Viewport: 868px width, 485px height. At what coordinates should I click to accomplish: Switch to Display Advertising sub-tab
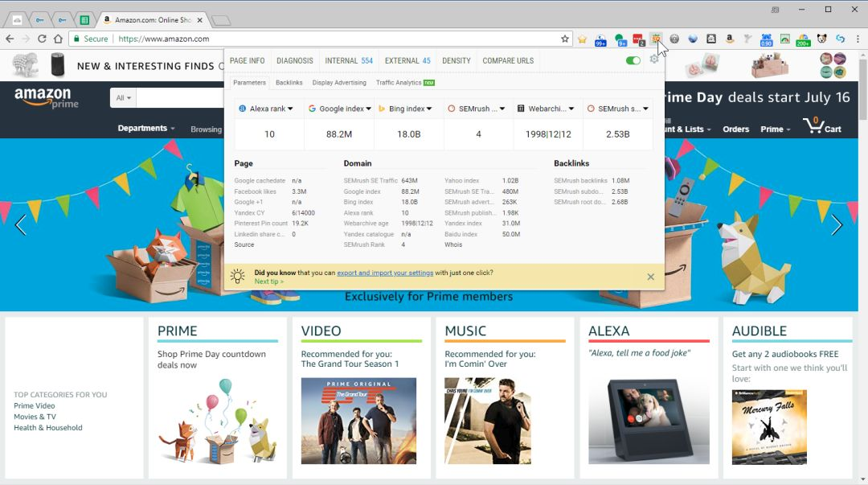coord(339,83)
